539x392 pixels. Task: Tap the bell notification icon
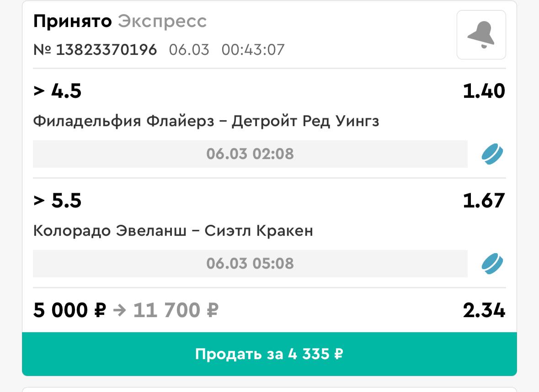(481, 35)
